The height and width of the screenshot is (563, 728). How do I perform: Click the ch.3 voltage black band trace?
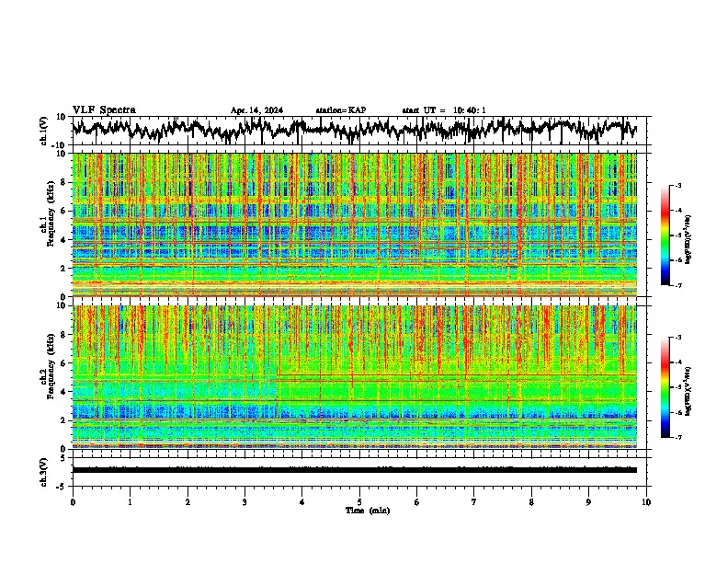[355, 470]
